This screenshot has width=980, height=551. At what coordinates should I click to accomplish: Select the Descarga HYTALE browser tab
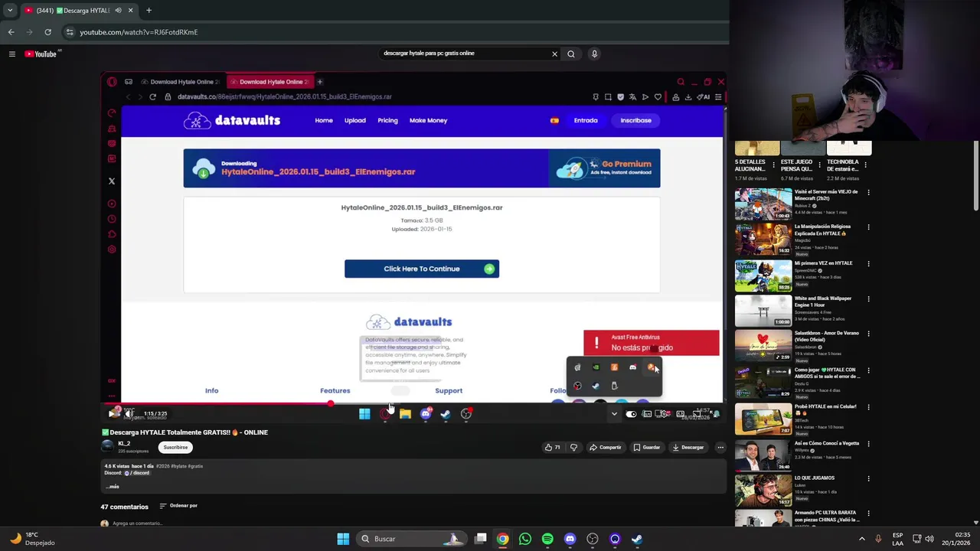coord(80,10)
